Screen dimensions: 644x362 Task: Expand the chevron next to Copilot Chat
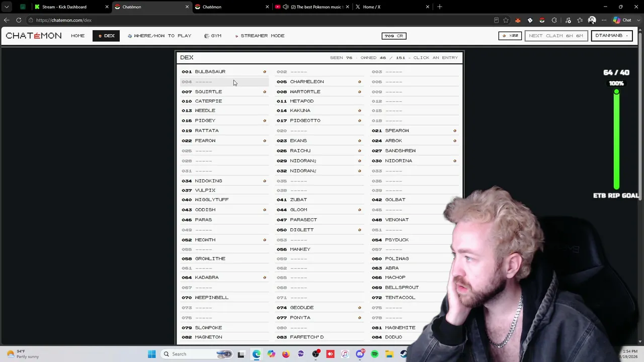[638, 20]
